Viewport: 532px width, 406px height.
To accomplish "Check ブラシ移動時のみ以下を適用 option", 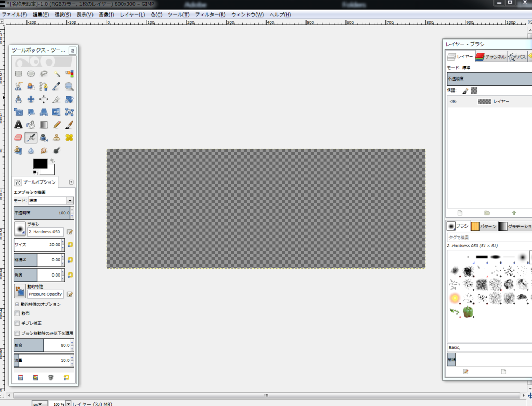I will click(17, 333).
